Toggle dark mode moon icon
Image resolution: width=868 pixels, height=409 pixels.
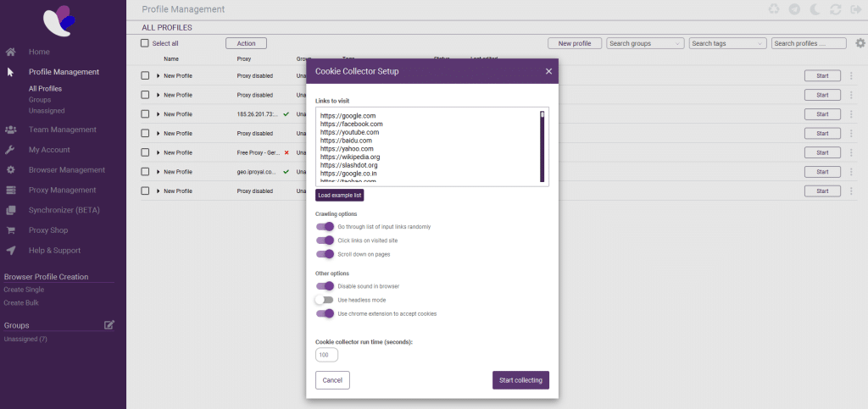[x=815, y=9]
